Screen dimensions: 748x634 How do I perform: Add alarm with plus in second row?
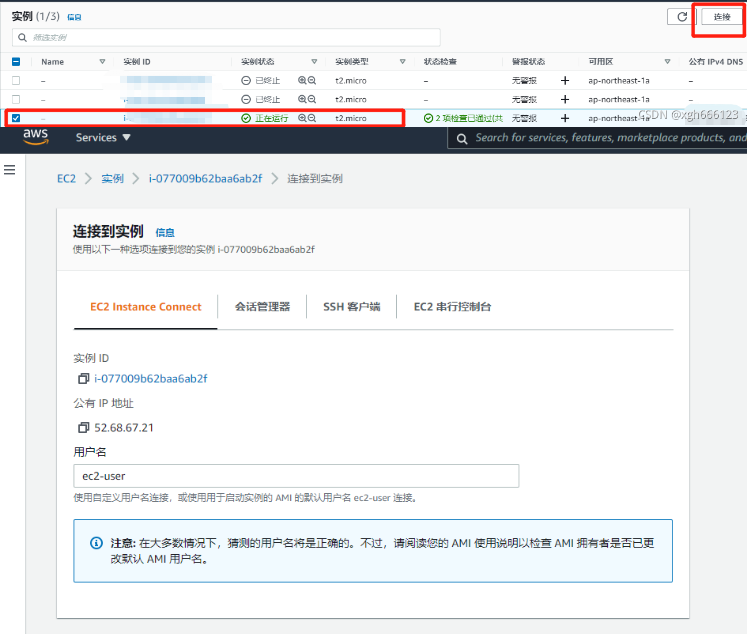[x=565, y=99]
